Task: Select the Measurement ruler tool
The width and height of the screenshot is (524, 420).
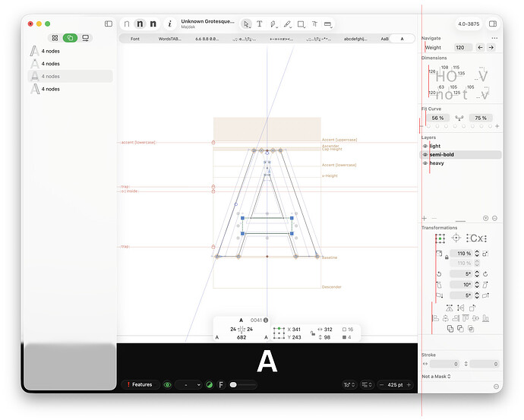Action: (328, 24)
